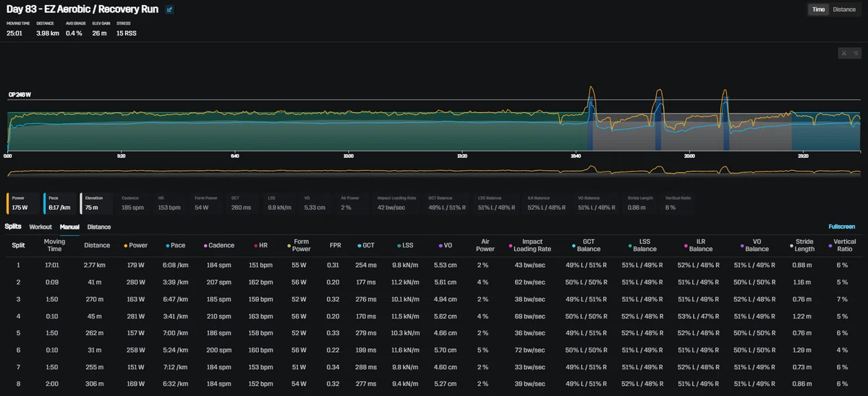Select the Distance splits tab
Viewport: 868px width, 396px height.
[x=99, y=227]
